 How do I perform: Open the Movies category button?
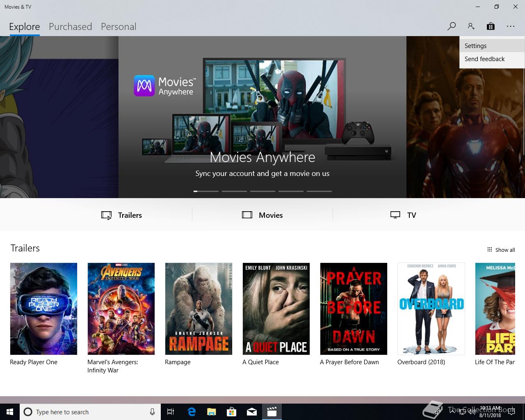262,215
